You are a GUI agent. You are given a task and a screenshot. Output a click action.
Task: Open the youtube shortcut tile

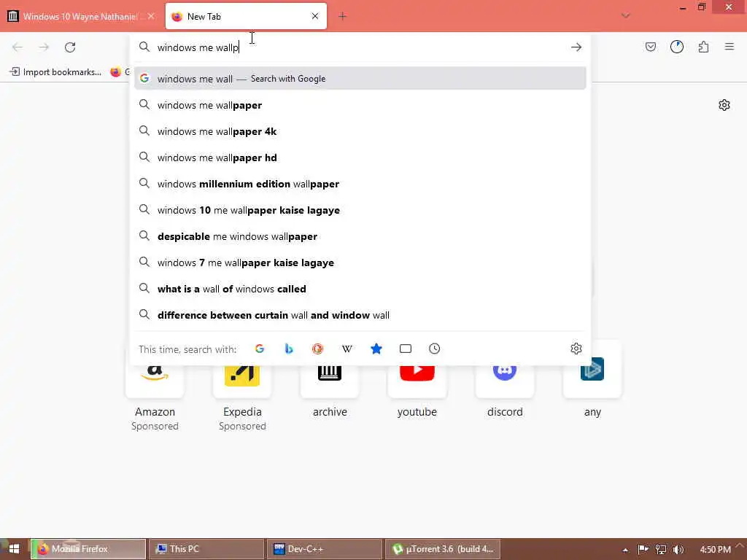pyautogui.click(x=417, y=381)
